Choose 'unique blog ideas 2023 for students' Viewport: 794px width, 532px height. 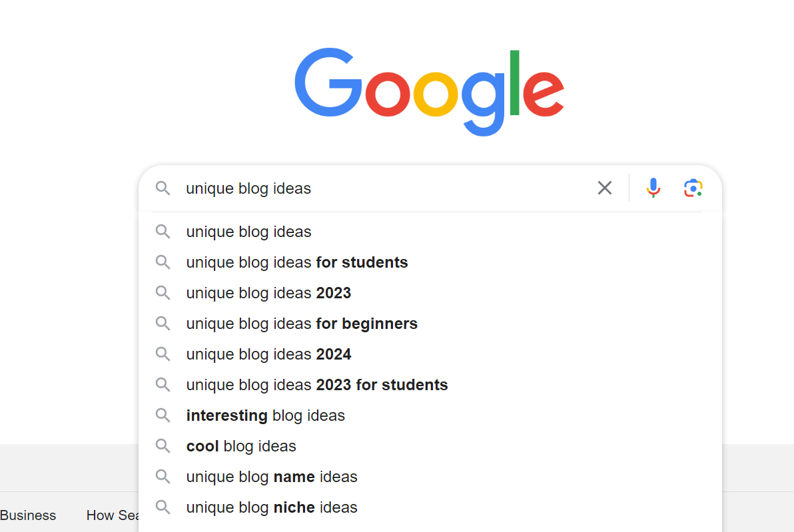pyautogui.click(x=316, y=385)
